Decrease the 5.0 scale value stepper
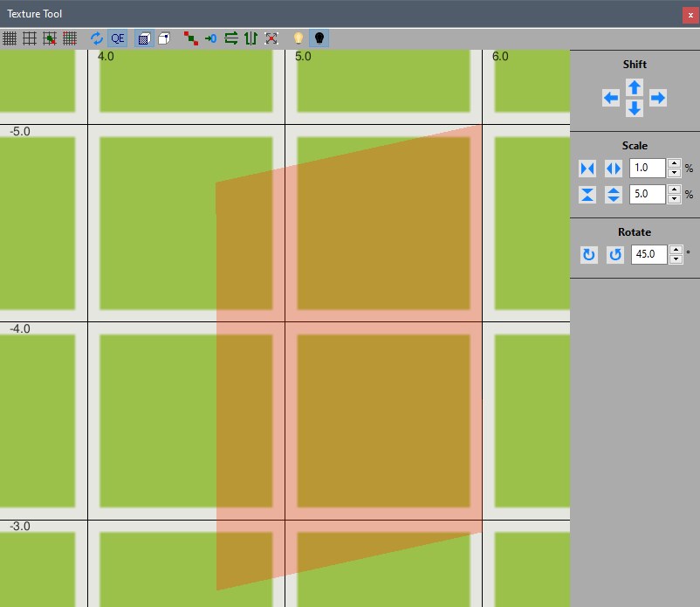Image resolution: width=700 pixels, height=607 pixels. (674, 199)
